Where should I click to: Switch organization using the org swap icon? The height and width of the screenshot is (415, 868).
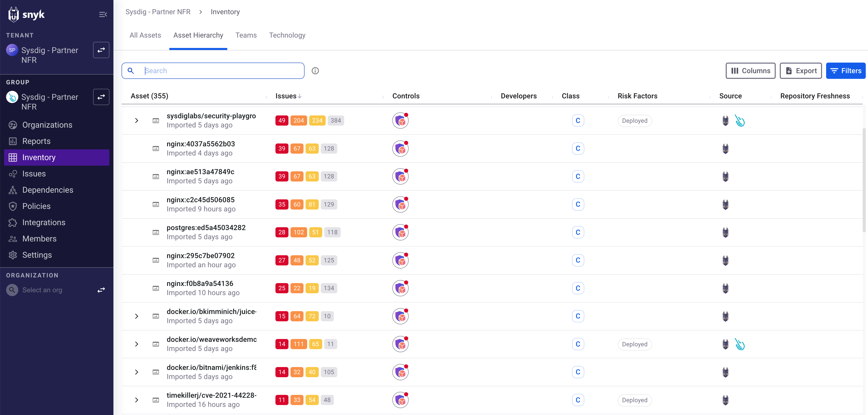101,290
